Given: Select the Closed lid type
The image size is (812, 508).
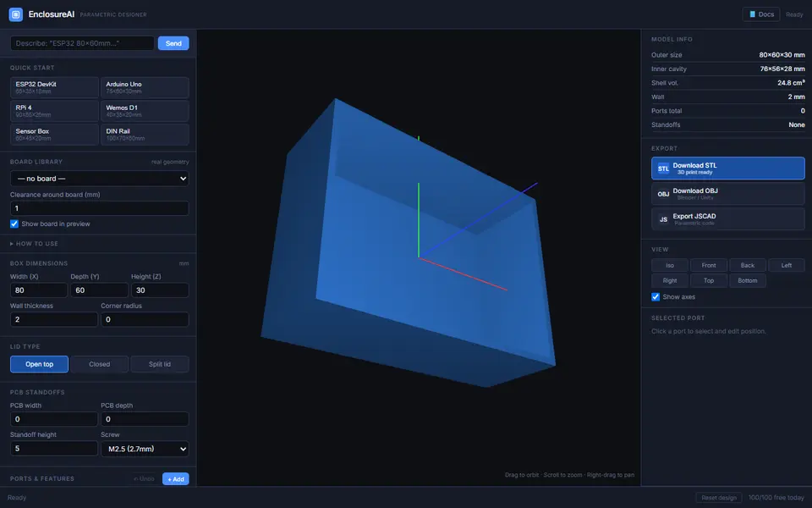Looking at the screenshot, I should pos(100,364).
